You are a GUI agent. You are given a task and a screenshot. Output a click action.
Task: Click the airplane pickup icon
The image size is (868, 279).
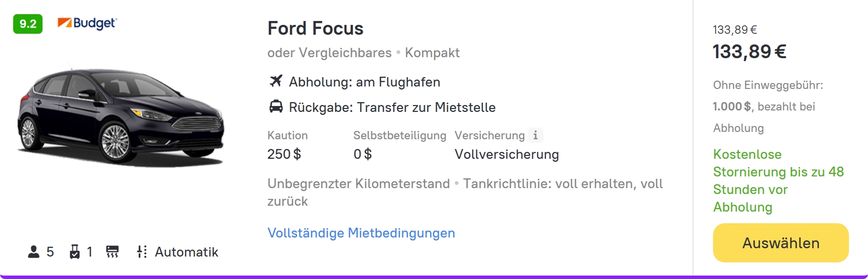click(276, 81)
